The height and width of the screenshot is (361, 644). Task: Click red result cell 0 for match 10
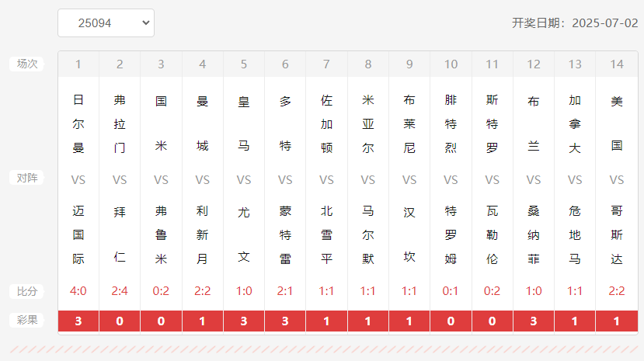click(451, 321)
